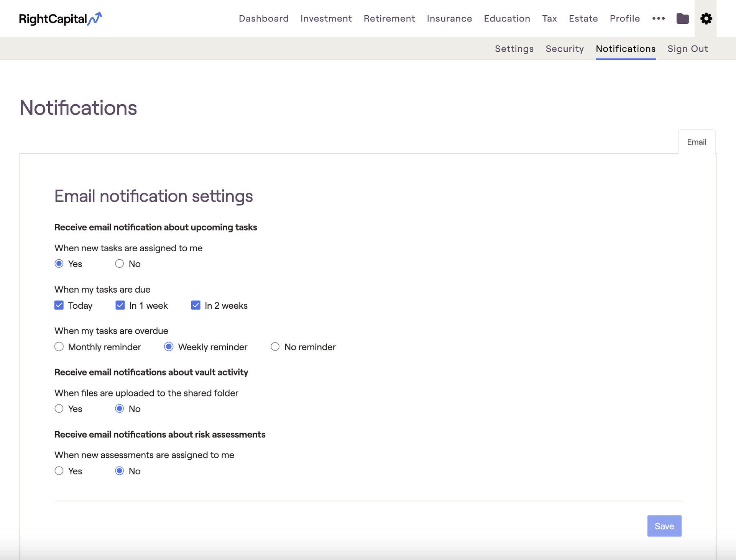Select Yes for shared folder uploads
Screen dimensions: 736x560
pyautogui.click(x=59, y=409)
